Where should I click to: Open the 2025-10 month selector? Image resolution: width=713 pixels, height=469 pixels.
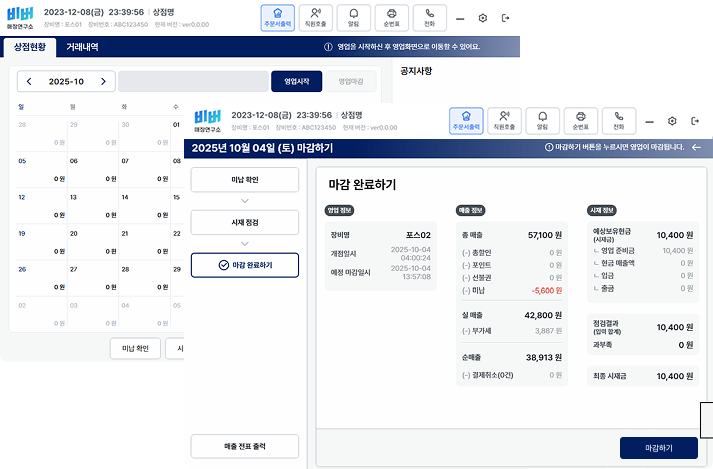point(66,81)
